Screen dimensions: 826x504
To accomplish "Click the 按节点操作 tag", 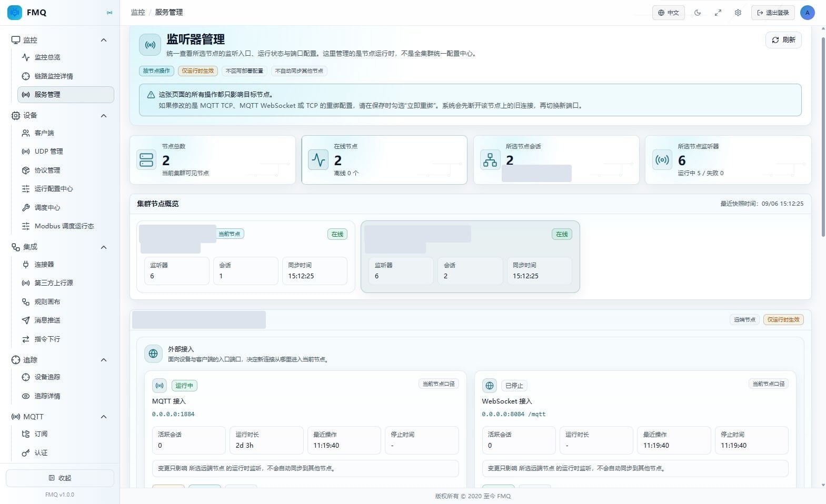I will pyautogui.click(x=157, y=71).
